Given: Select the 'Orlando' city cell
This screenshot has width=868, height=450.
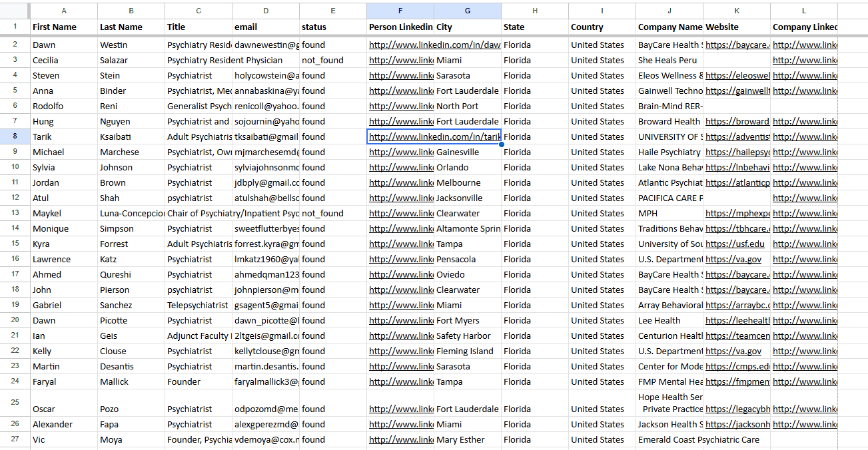Looking at the screenshot, I should tap(468, 168).
